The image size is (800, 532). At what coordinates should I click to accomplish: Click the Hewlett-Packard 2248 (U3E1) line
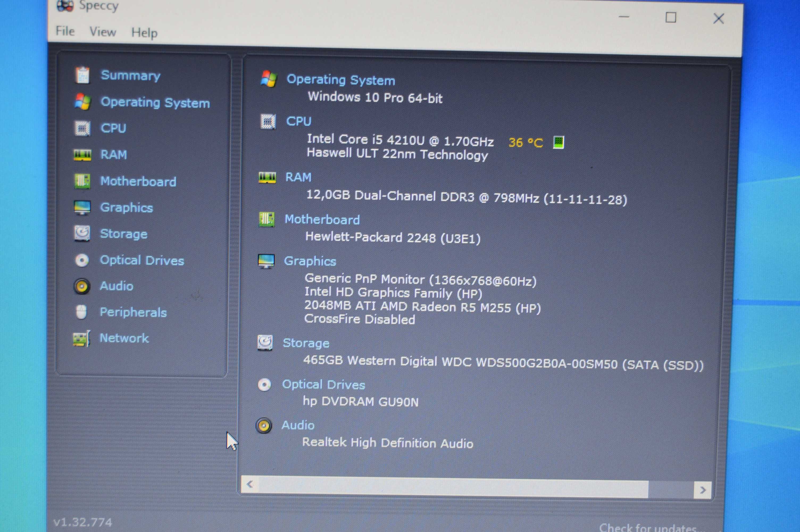[x=393, y=238]
